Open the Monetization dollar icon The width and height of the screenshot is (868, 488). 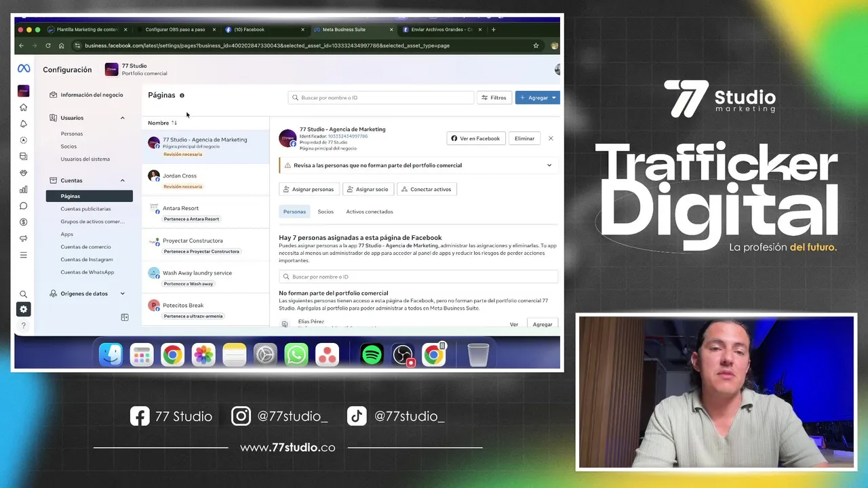point(24,222)
